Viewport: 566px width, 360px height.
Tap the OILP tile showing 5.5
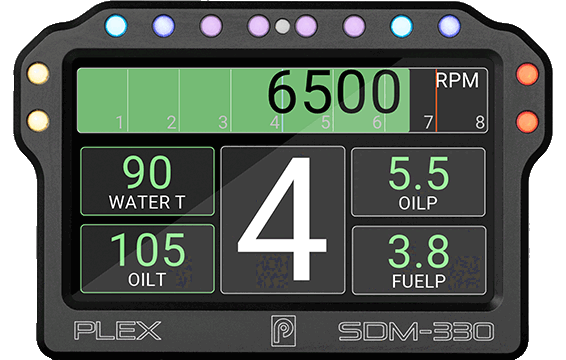coord(418,182)
